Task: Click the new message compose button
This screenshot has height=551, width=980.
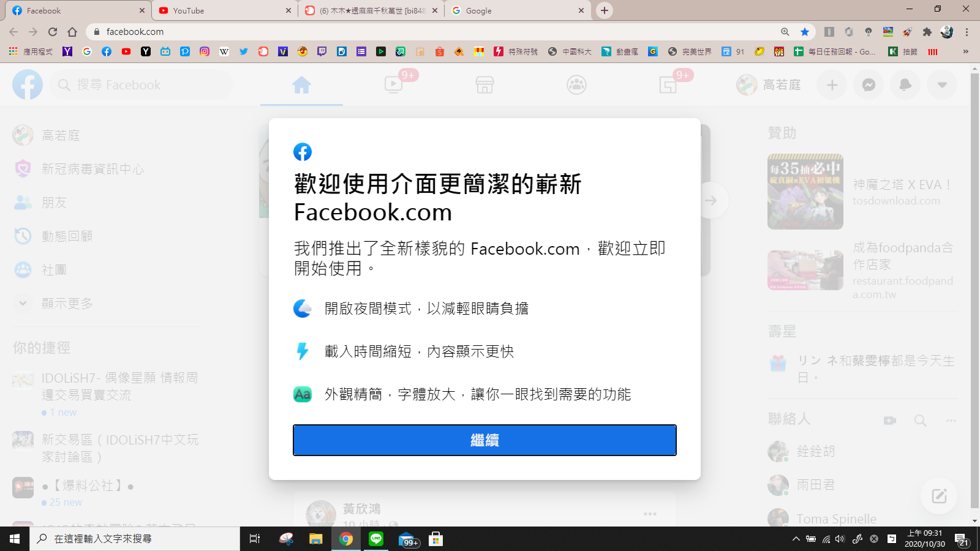Action: [939, 496]
